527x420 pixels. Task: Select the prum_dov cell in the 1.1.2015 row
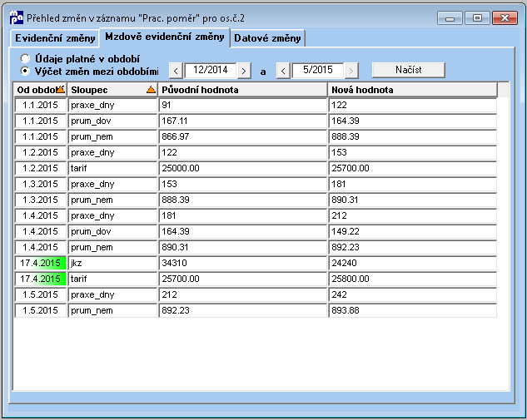tap(112, 121)
